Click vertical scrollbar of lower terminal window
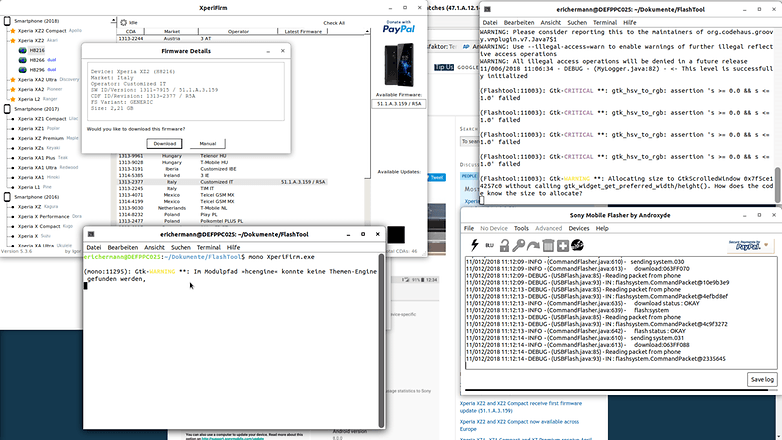Screen dimensions: 782x440 [382, 340]
